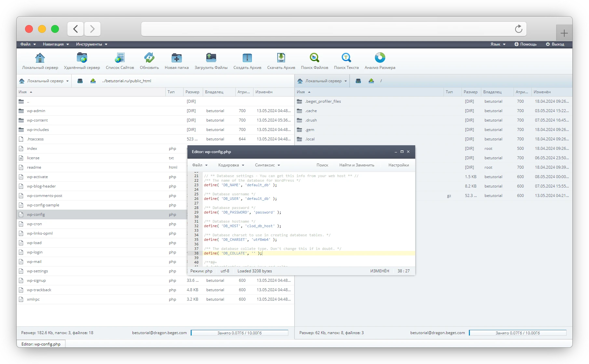Screen dimensions: 589x364
Task: Open the Язык language dropdown
Action: (498, 44)
